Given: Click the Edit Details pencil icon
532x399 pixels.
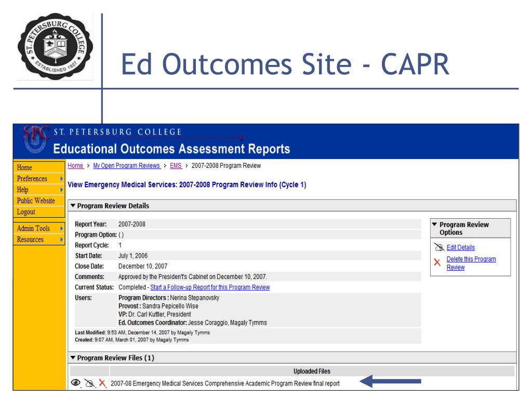Looking at the screenshot, I should coord(439,247).
